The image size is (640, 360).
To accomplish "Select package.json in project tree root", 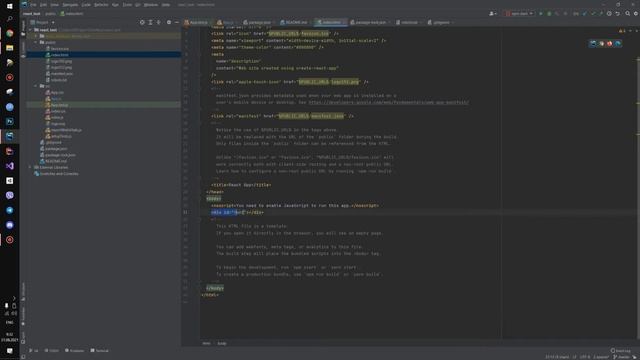I will (56, 149).
